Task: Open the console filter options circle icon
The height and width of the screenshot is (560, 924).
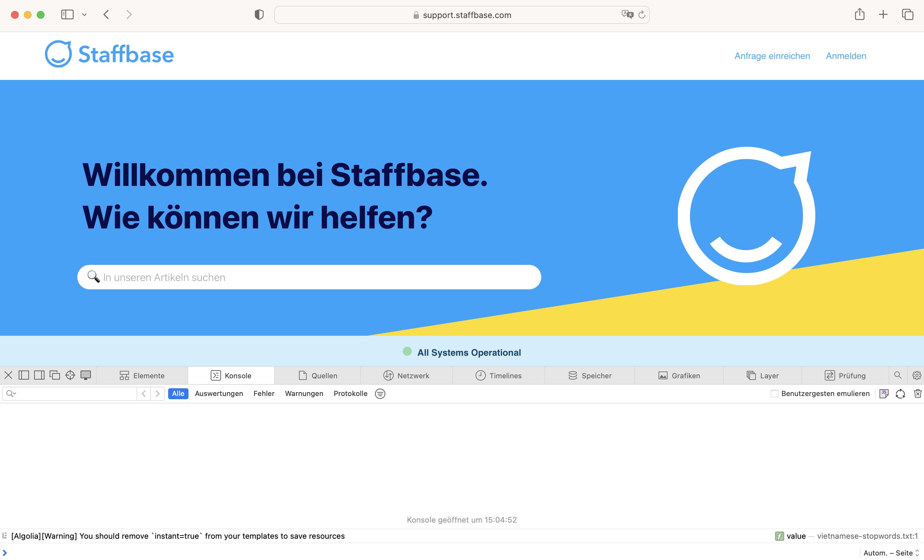Action: pos(380,393)
